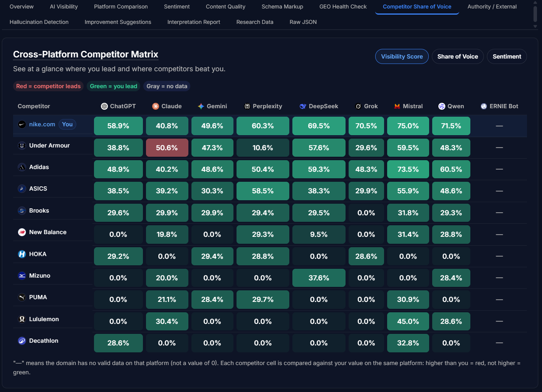Open the nike.com link

pyautogui.click(x=42, y=124)
